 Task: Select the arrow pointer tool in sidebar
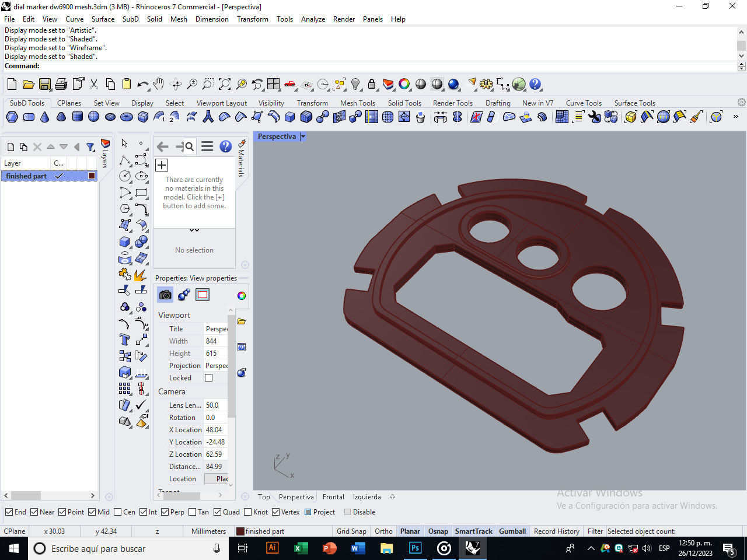tap(124, 143)
